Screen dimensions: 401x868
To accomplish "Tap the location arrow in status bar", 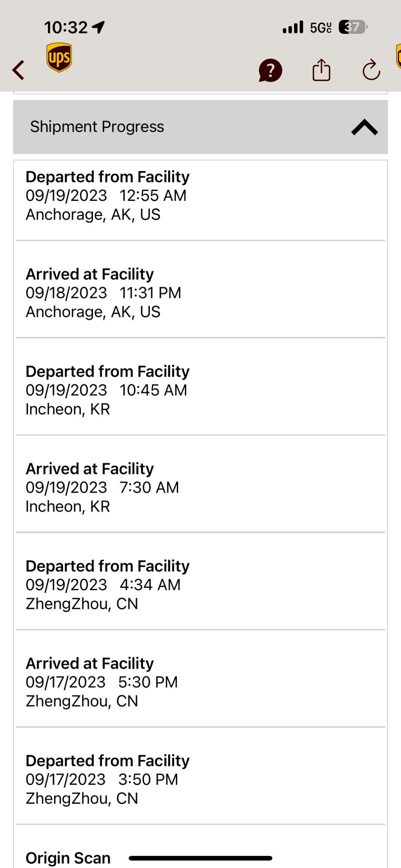I will point(99,27).
